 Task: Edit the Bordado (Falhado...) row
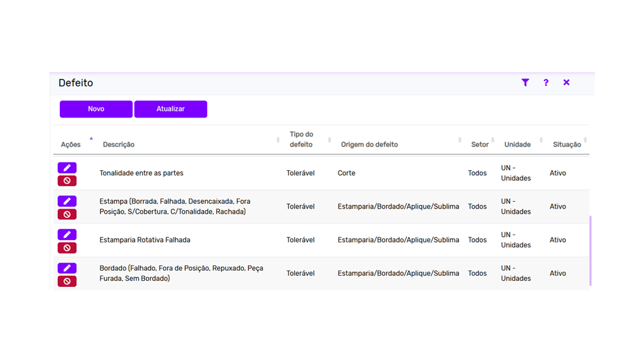(x=67, y=268)
